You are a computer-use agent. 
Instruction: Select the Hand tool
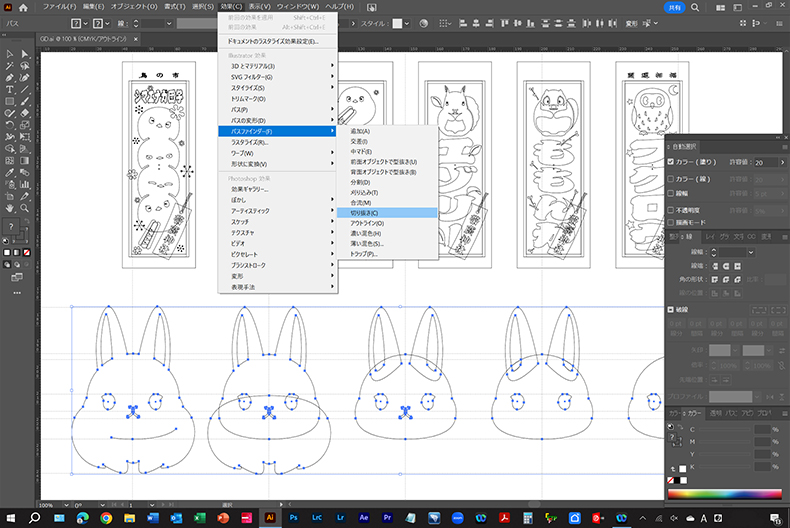point(10,208)
